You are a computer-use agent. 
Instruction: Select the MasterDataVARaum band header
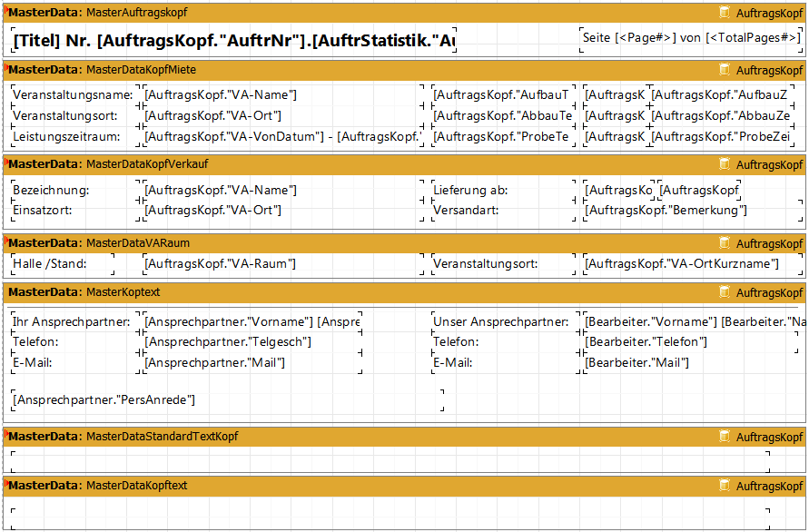coord(405,243)
